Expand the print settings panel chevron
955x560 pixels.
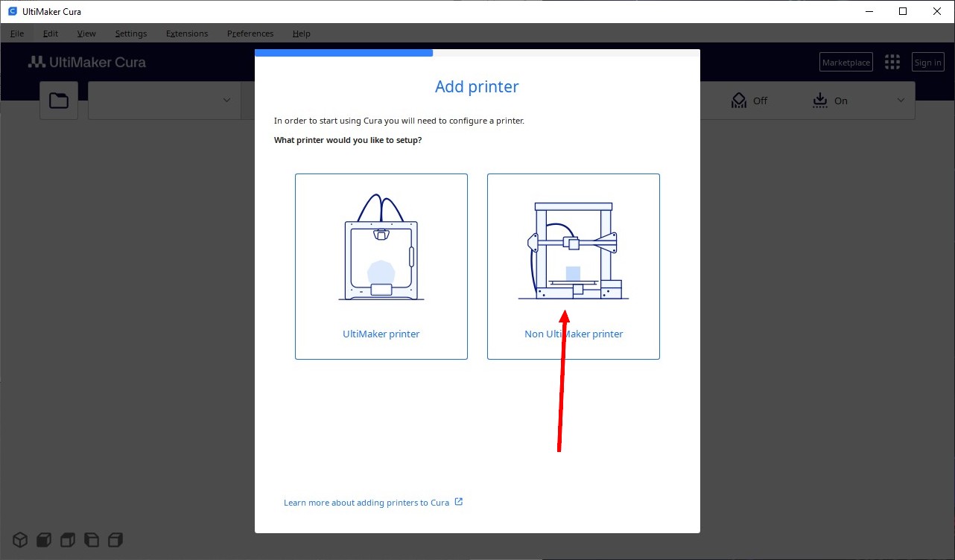tap(901, 101)
